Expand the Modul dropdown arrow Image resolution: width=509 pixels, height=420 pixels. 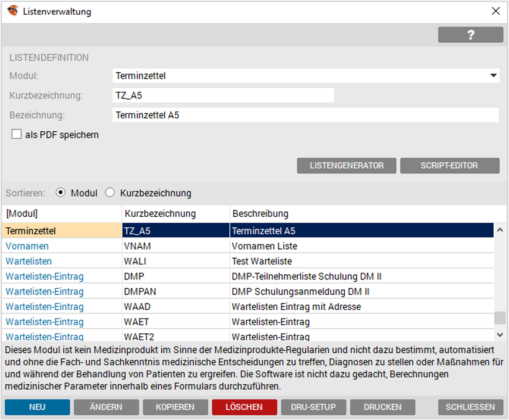493,76
